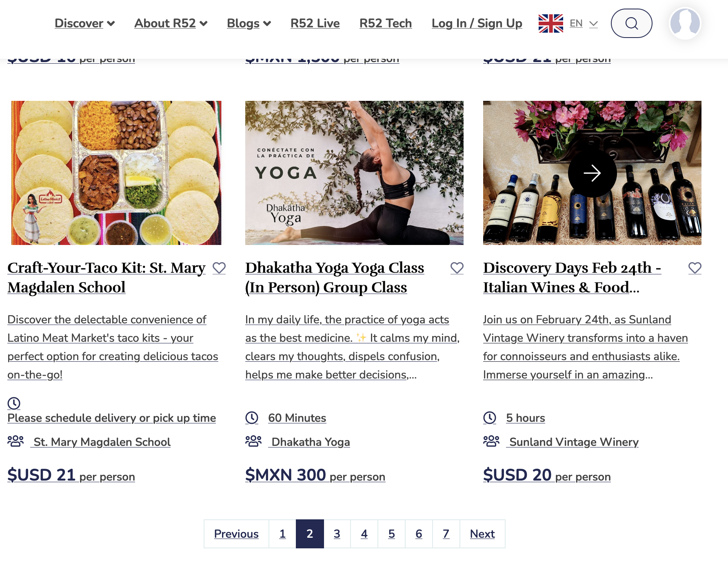Click group icon beside Dhakatha Yoga
The height and width of the screenshot is (561, 728).
(253, 441)
